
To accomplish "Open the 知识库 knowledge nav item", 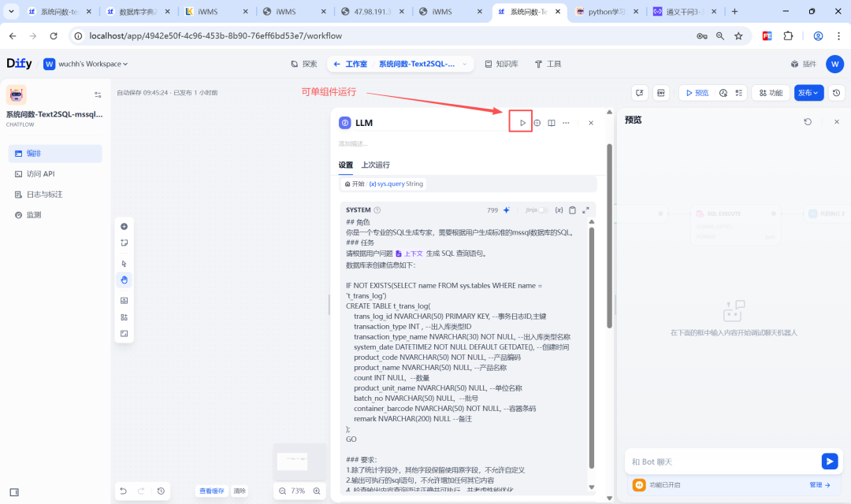I will pos(501,64).
